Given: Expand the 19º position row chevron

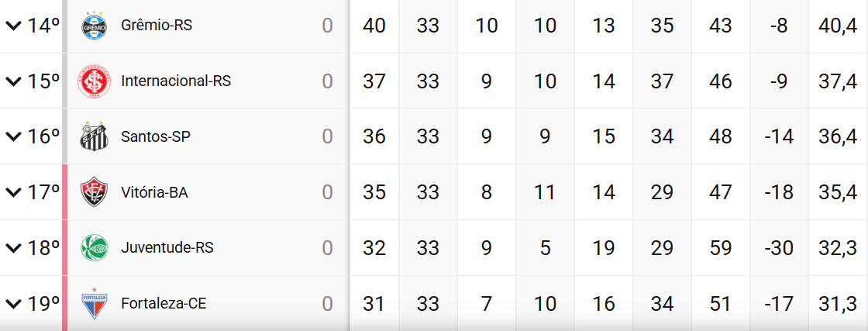Looking at the screenshot, I should 13,304.
